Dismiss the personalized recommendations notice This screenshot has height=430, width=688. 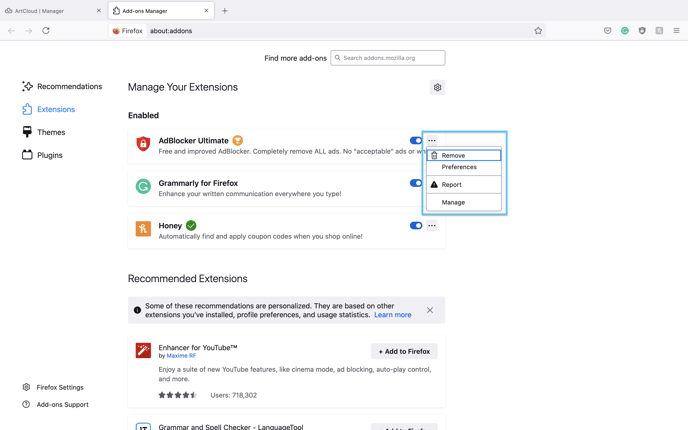coord(430,310)
